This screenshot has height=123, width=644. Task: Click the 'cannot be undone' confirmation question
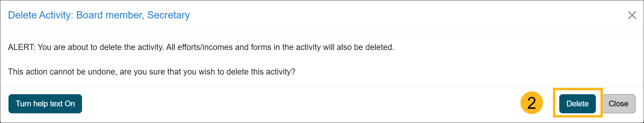click(x=151, y=72)
